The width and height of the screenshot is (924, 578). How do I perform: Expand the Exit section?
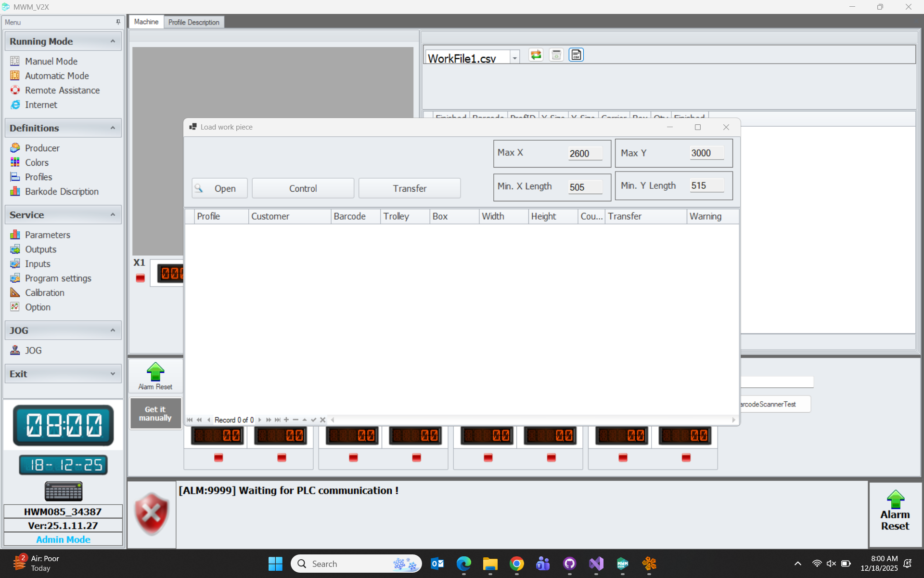(x=113, y=374)
